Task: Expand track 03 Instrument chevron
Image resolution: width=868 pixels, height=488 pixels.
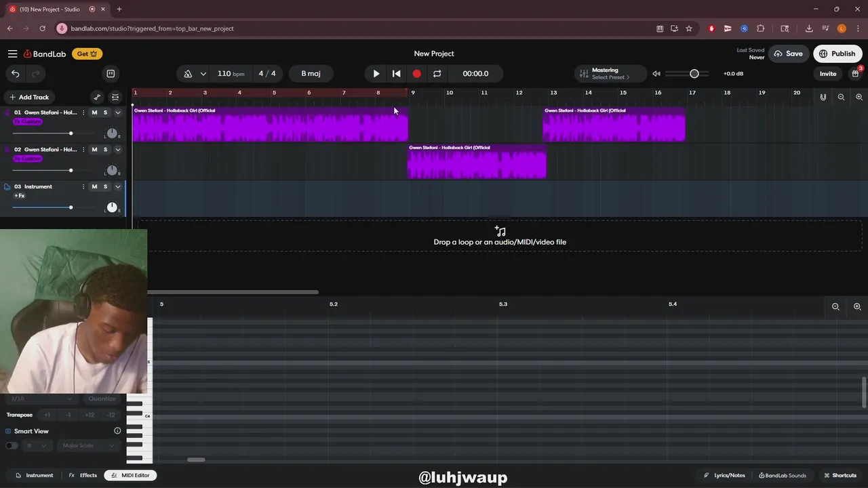Action: click(117, 186)
